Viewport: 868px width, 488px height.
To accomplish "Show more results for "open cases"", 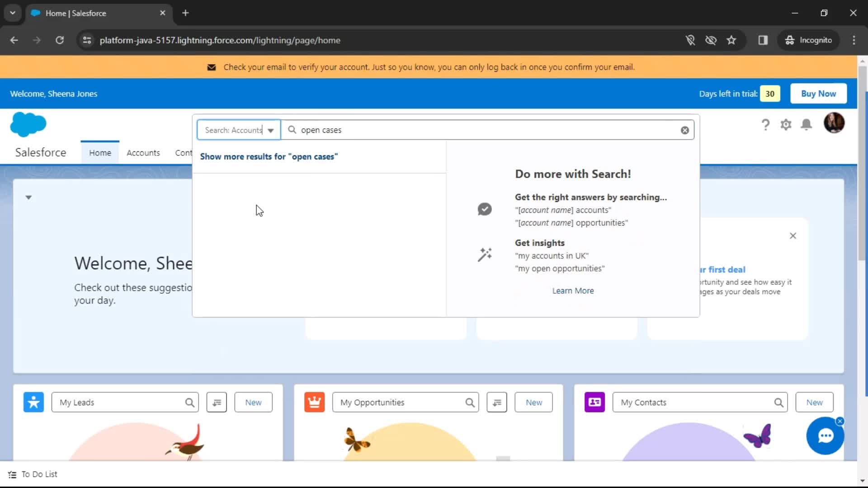I will (269, 156).
